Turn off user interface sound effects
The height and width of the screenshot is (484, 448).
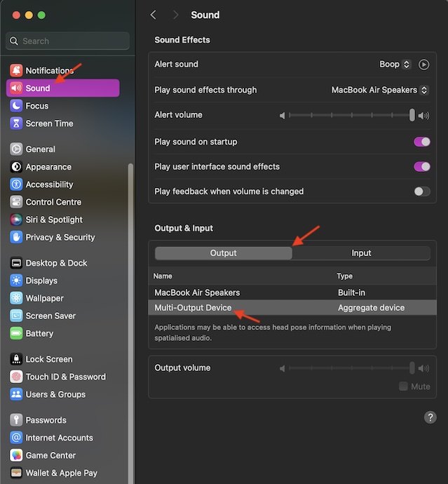pyautogui.click(x=421, y=167)
